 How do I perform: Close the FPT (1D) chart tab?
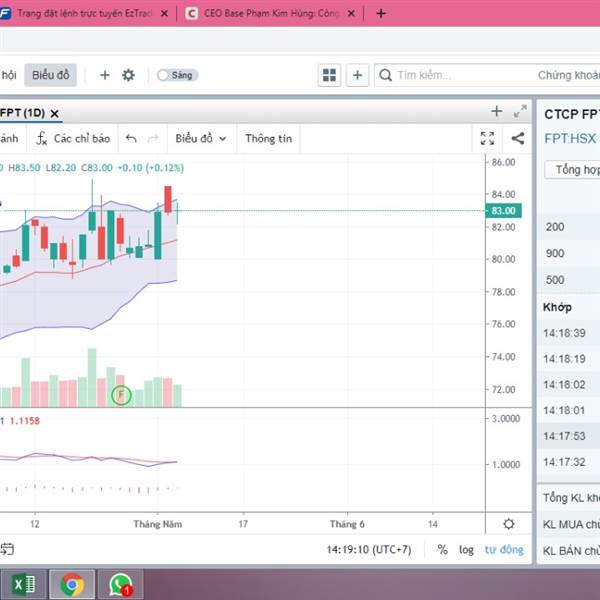[54, 114]
